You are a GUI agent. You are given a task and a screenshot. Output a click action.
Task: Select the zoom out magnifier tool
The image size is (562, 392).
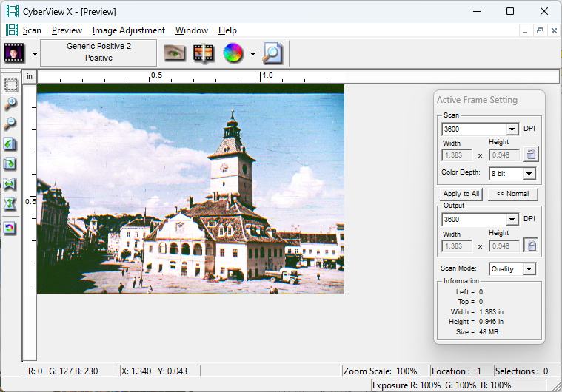click(x=10, y=124)
